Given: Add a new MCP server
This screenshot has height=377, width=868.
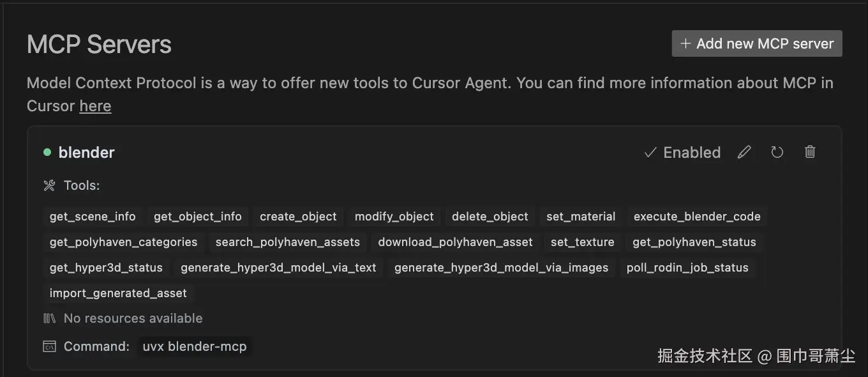Looking at the screenshot, I should [757, 43].
